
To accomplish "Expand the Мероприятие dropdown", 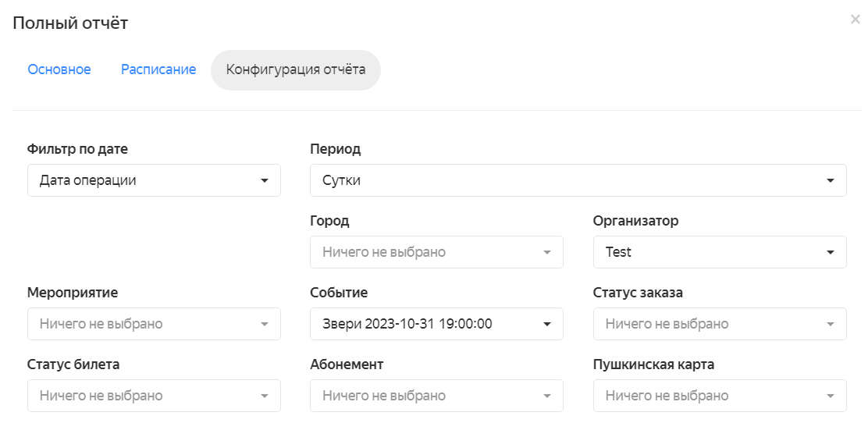I will click(x=154, y=324).
